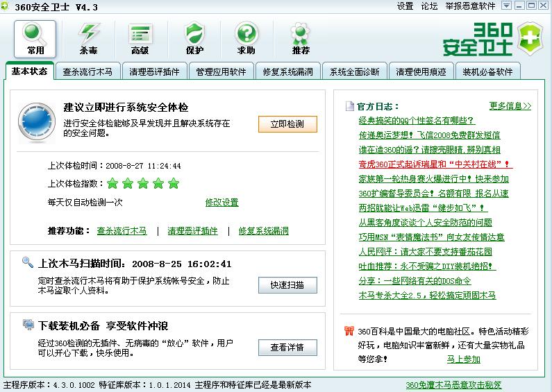This screenshot has width=552, height=392.
Task: Open the news link 巧用MSN"表情魔法书"
Action: click(x=432, y=237)
